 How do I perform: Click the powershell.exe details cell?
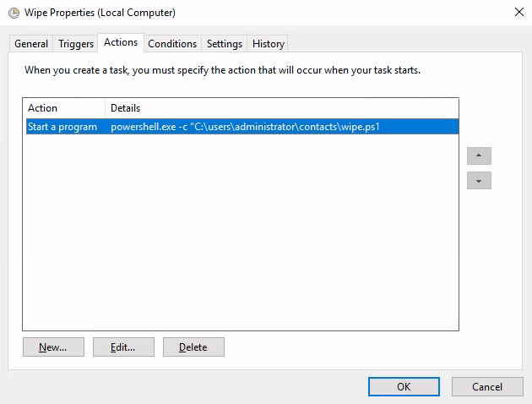[x=245, y=127]
